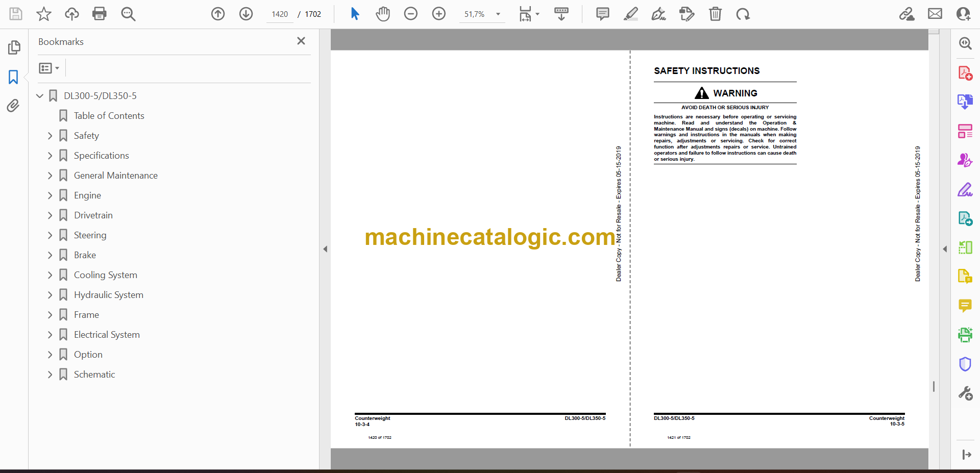Open the Fill and Sign tool
The width and height of the screenshot is (980, 473).
[965, 190]
